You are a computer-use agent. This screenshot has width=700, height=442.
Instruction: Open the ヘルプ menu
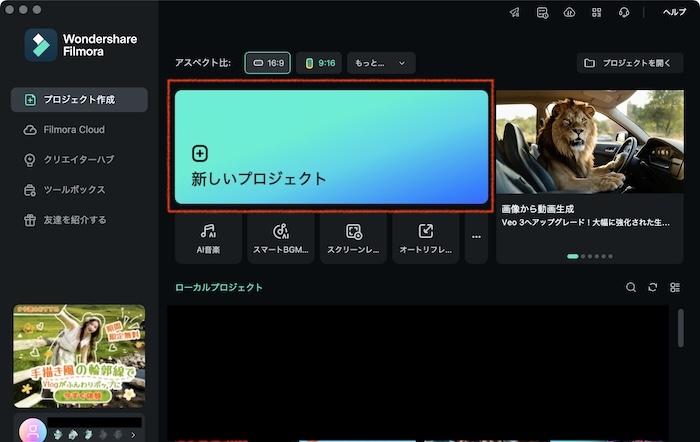(674, 13)
